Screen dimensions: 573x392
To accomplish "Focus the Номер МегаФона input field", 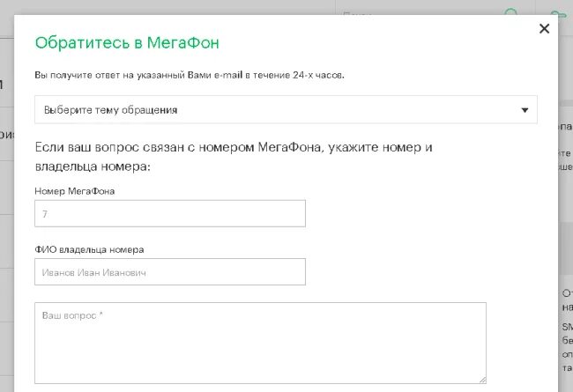I will [x=170, y=213].
